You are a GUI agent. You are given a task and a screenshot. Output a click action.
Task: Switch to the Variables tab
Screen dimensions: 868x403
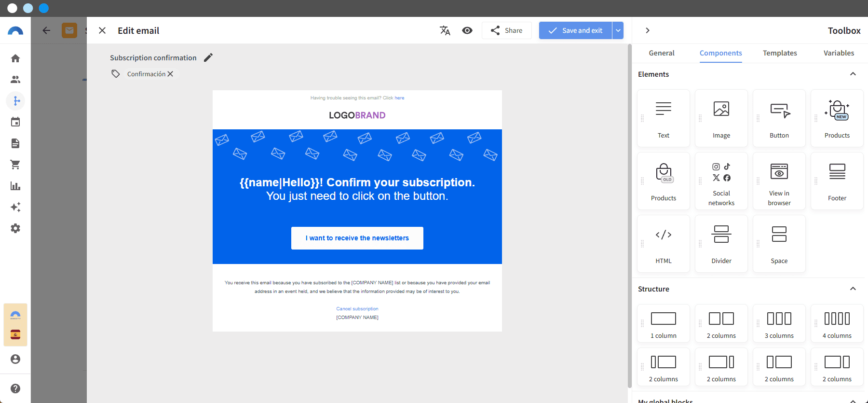(x=839, y=53)
